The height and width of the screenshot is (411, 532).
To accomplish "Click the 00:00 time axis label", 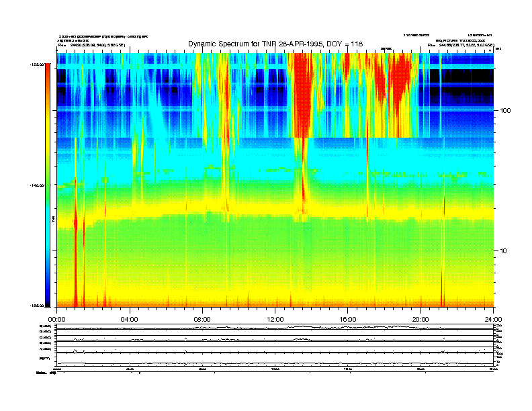I will [x=56, y=320].
